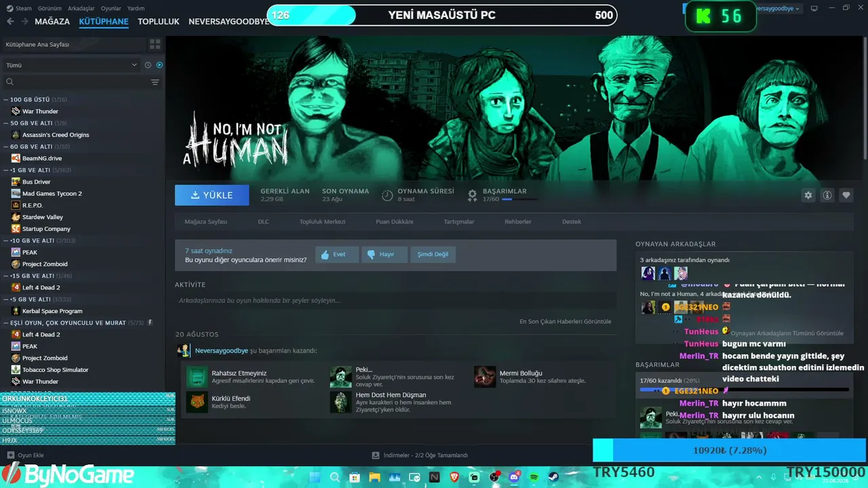Go forward with the right arrow

click(x=25, y=21)
